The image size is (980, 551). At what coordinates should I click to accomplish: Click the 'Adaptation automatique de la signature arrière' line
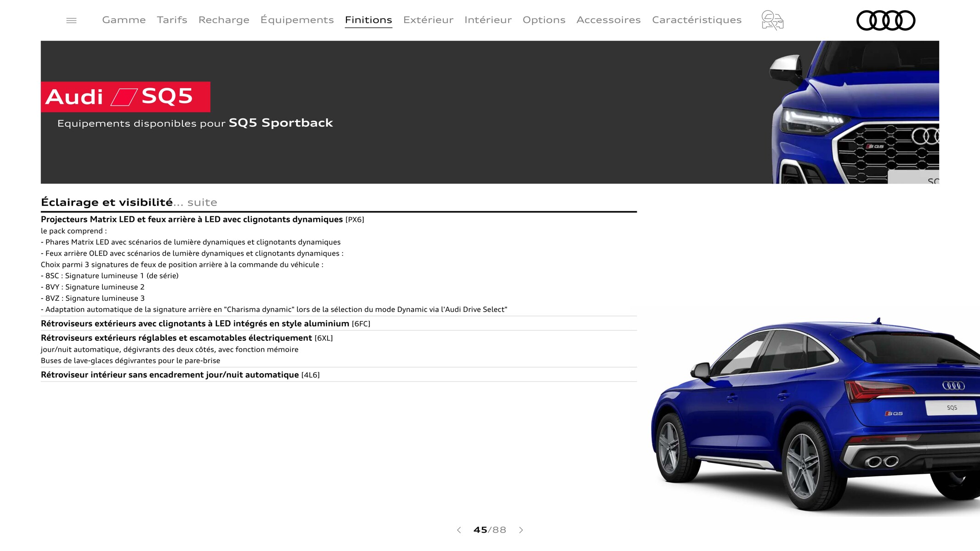tap(274, 309)
